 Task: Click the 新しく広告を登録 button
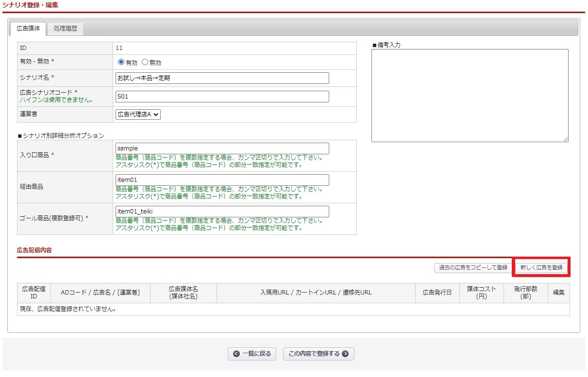coord(541,267)
